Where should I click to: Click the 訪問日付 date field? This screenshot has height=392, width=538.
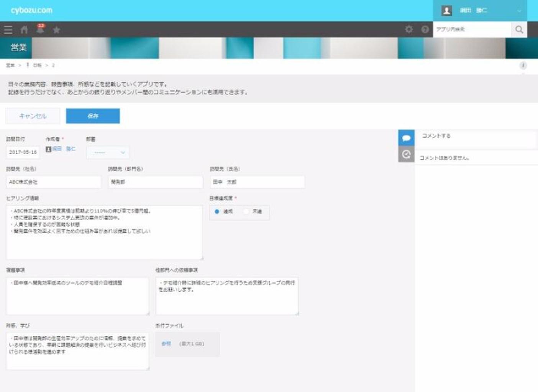pos(23,152)
